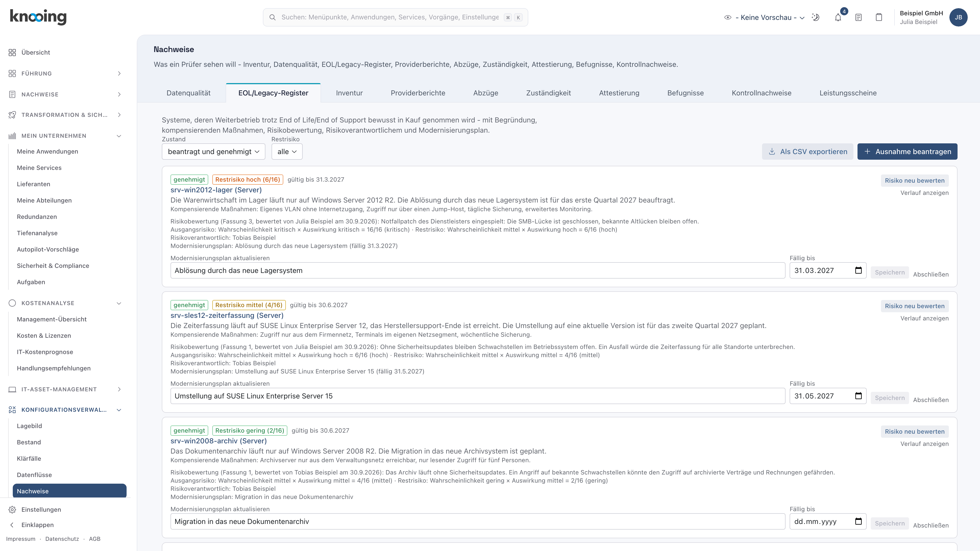Image resolution: width=980 pixels, height=551 pixels.
Task: Open the JB user avatar
Action: tap(958, 18)
